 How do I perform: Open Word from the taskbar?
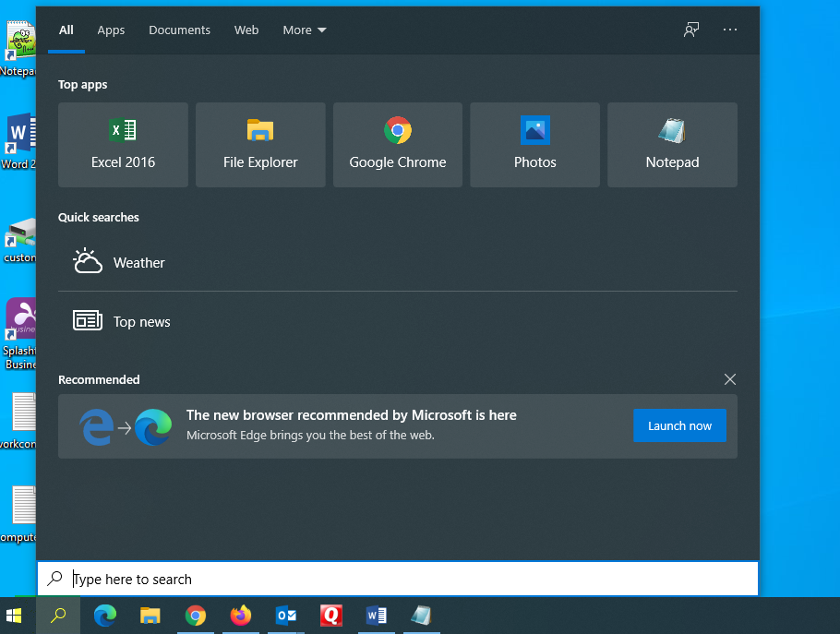pyautogui.click(x=376, y=616)
